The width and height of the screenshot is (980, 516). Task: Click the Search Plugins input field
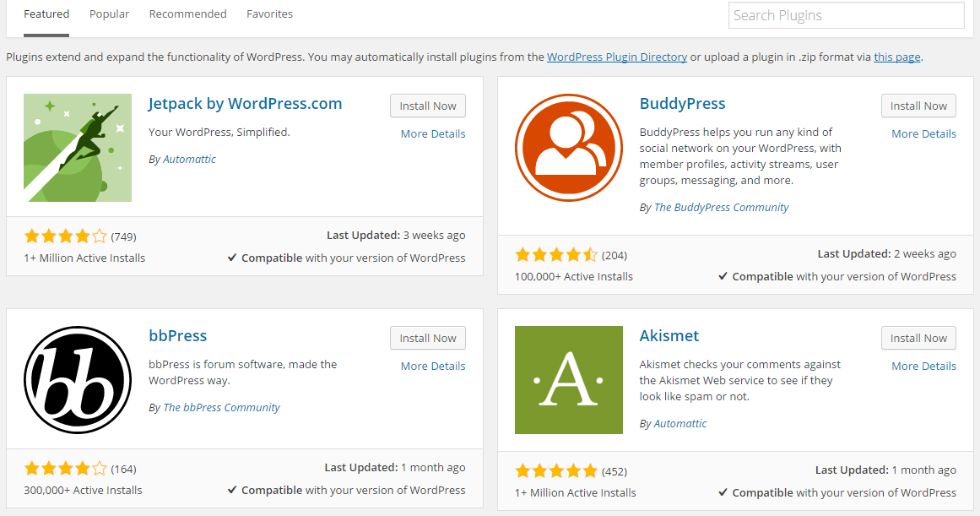click(845, 15)
